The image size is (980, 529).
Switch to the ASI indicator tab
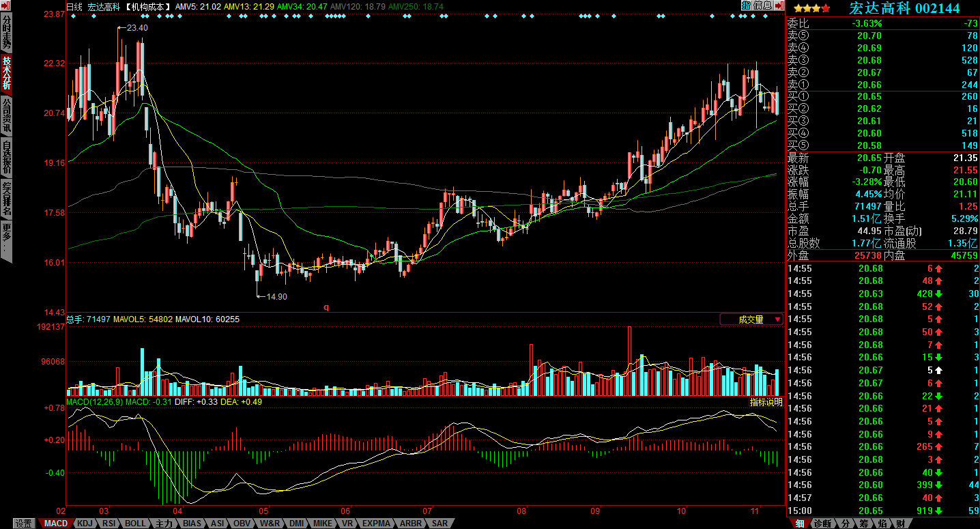[x=217, y=524]
